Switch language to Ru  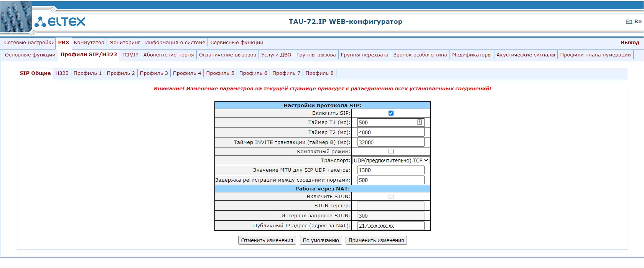pyautogui.click(x=638, y=22)
